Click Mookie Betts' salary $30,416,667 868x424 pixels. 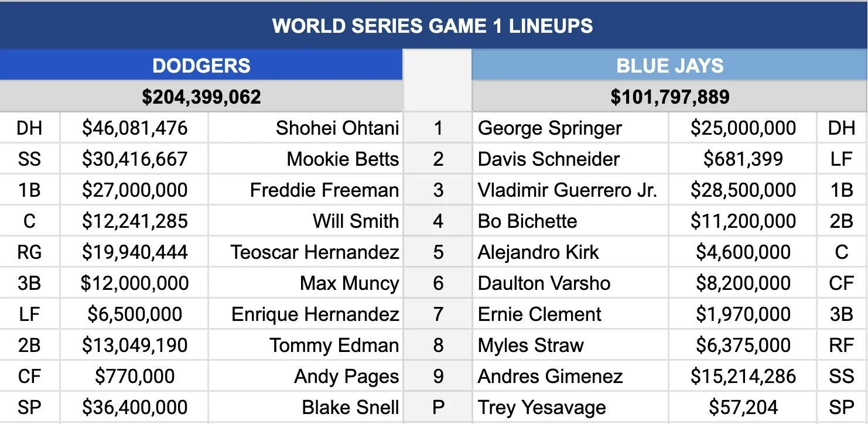[x=135, y=159]
